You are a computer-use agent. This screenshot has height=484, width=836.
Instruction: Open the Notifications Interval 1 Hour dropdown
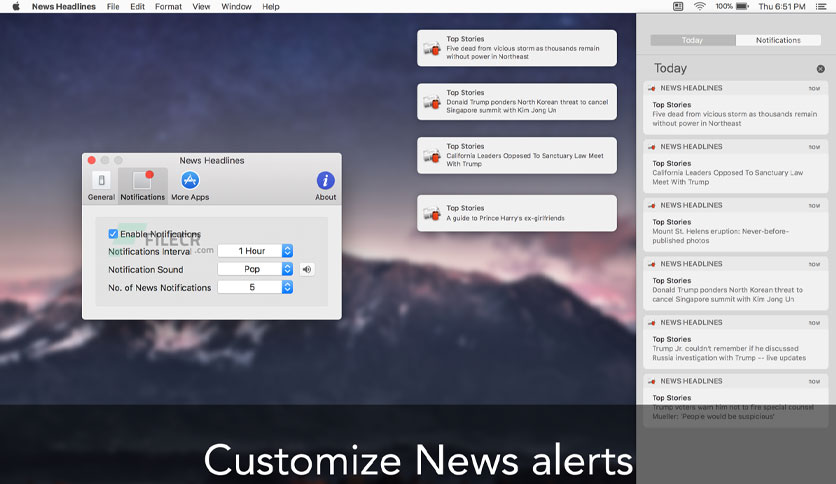[x=255, y=251]
